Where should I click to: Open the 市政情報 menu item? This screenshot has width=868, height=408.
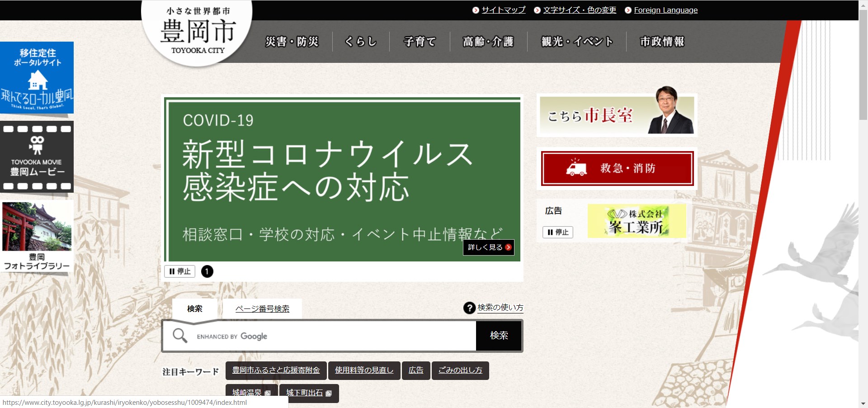pyautogui.click(x=662, y=42)
